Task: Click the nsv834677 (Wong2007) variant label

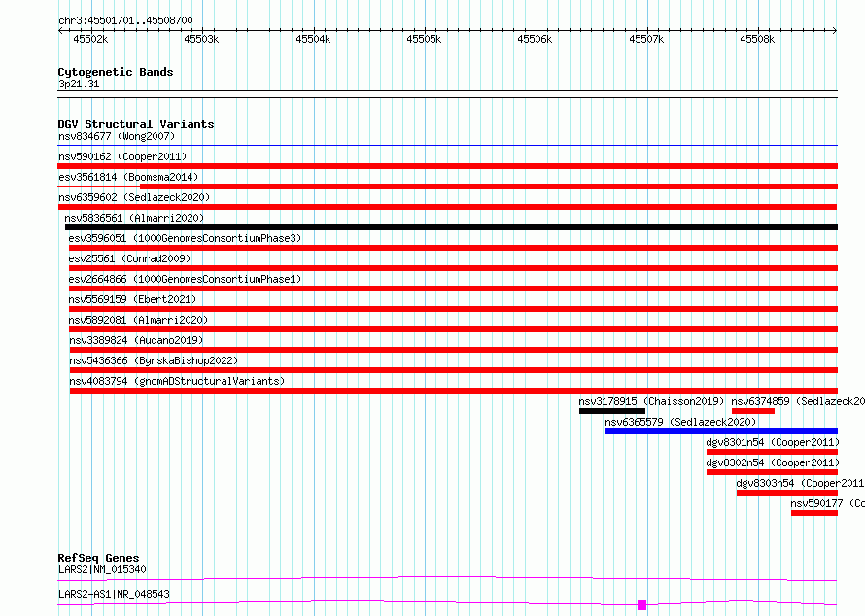Action: pyautogui.click(x=117, y=136)
